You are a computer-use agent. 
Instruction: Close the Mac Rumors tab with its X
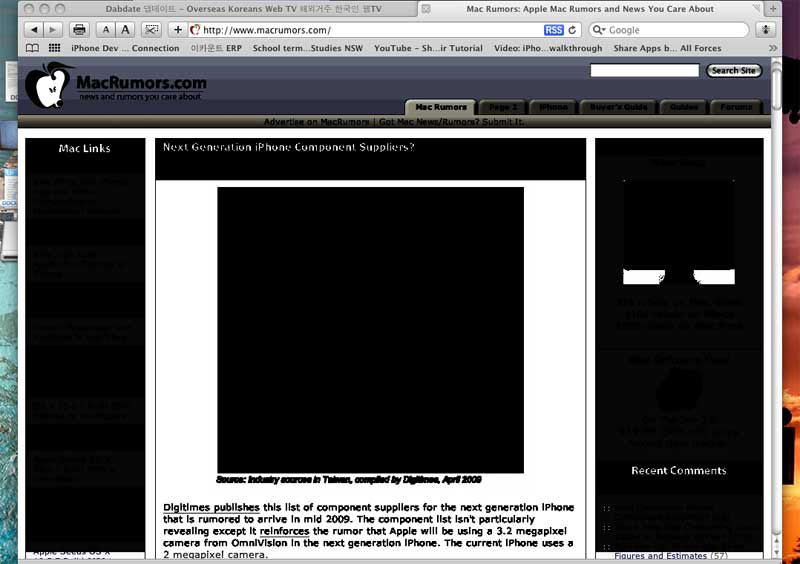pyautogui.click(x=426, y=9)
